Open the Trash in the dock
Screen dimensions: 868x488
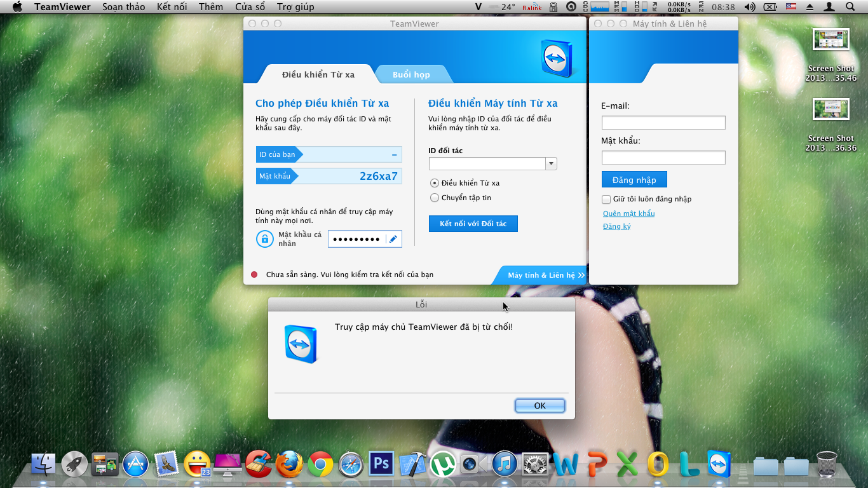click(827, 464)
